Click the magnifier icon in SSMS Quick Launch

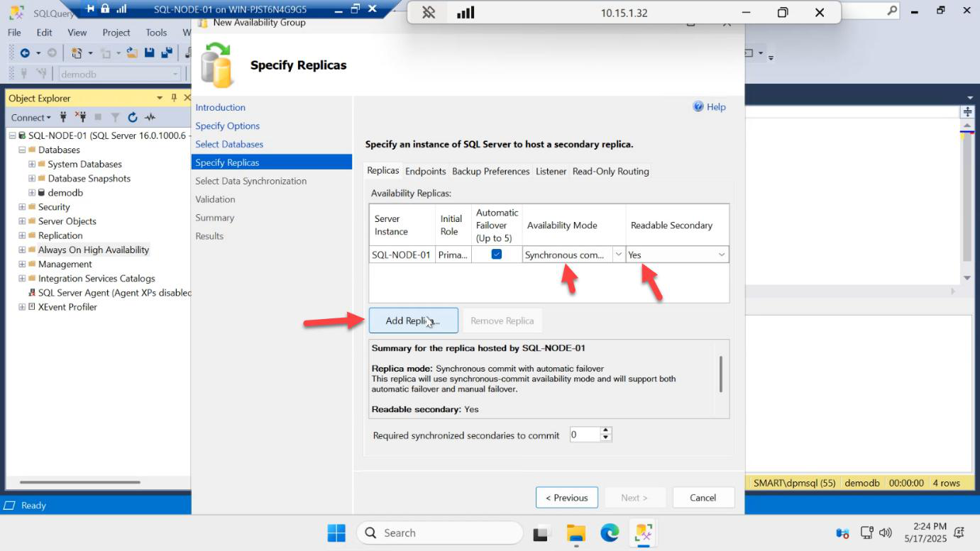pos(892,10)
